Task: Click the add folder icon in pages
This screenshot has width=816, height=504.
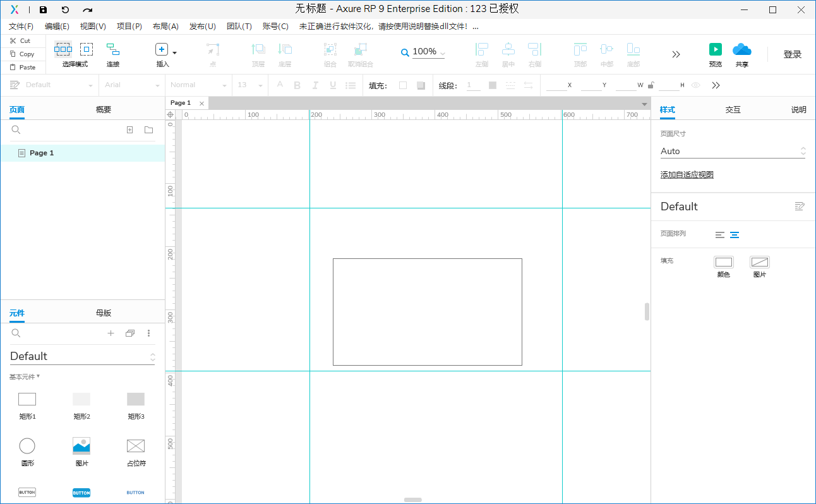Action: tap(148, 129)
